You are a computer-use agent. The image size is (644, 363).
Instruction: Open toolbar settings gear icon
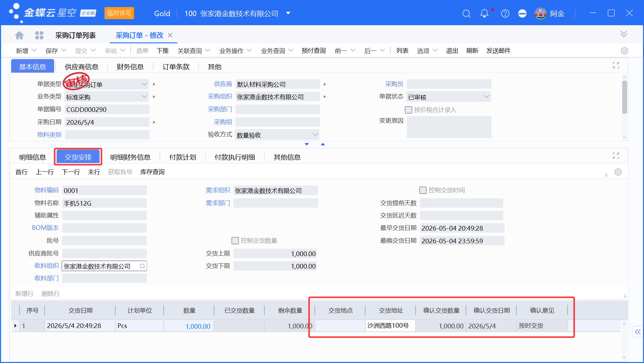624,51
